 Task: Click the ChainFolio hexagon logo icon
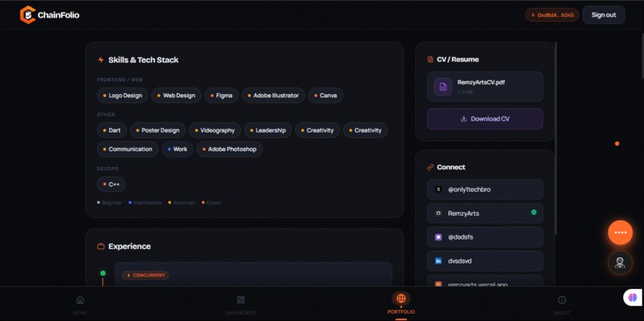27,15
